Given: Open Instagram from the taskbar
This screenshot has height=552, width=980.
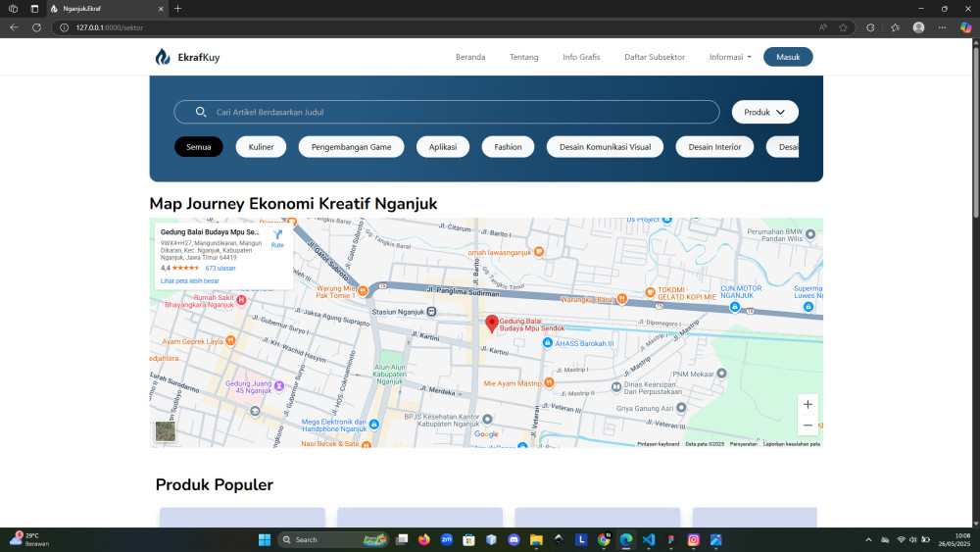Looking at the screenshot, I should click(x=693, y=539).
